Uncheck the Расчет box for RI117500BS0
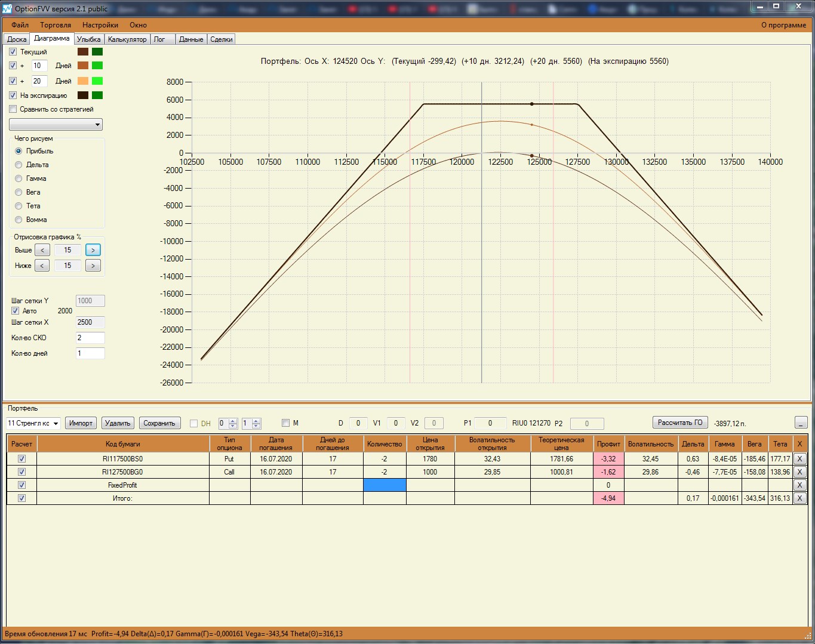Image resolution: width=815 pixels, height=644 pixels. (22, 459)
